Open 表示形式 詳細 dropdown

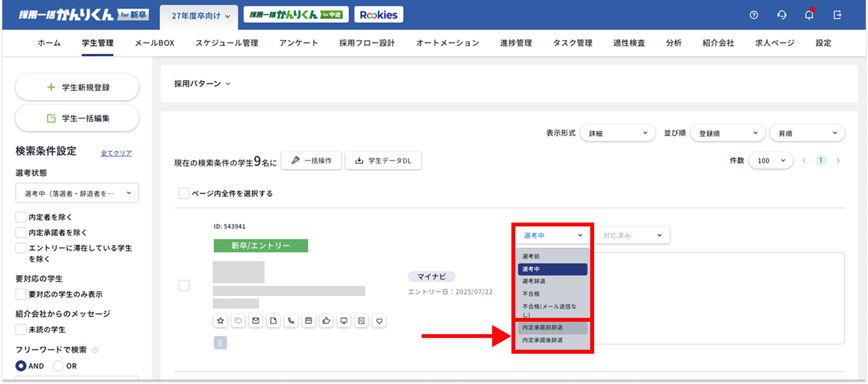point(617,133)
